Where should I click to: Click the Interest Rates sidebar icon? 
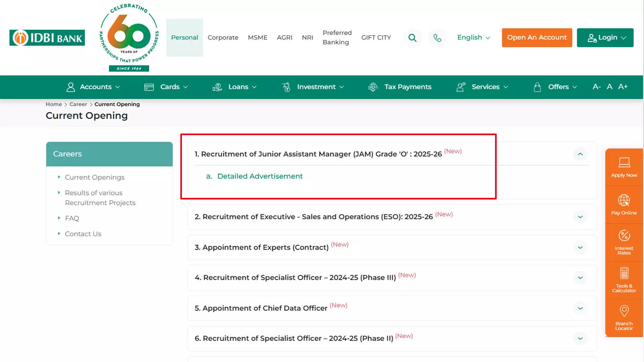pos(623,241)
